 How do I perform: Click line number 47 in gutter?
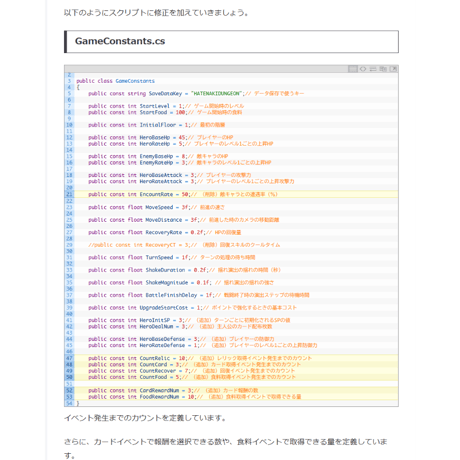69,358
